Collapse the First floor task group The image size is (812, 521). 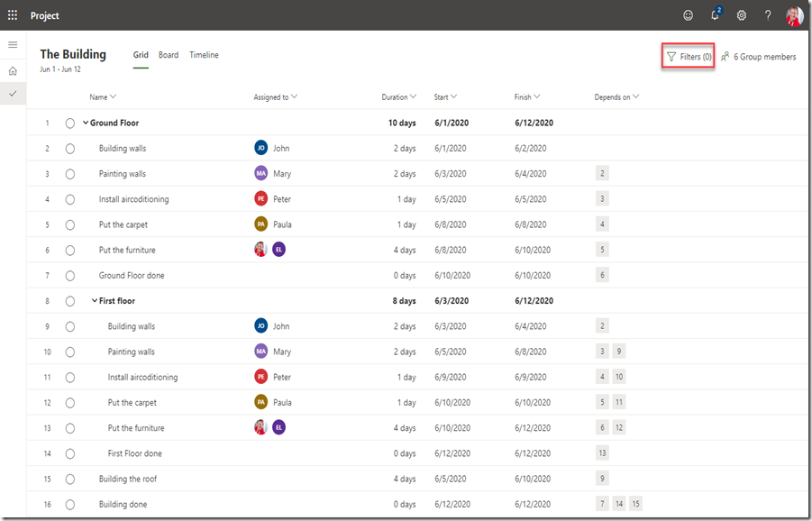95,301
